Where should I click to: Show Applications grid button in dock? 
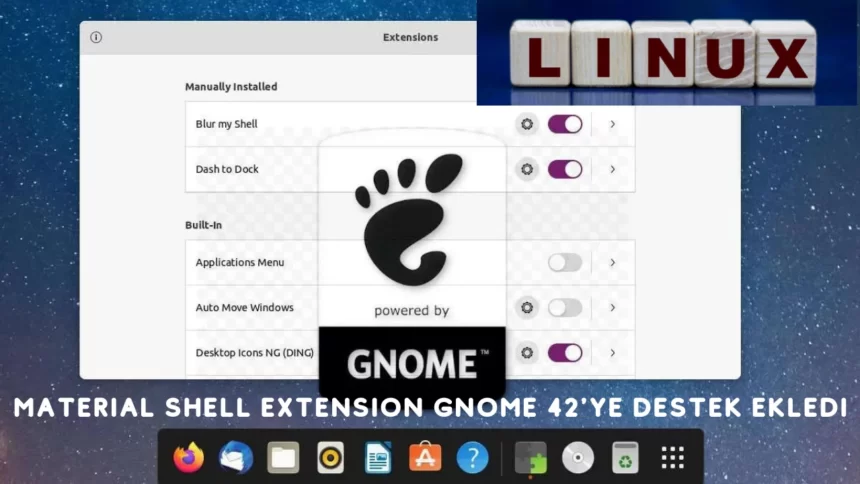click(673, 458)
